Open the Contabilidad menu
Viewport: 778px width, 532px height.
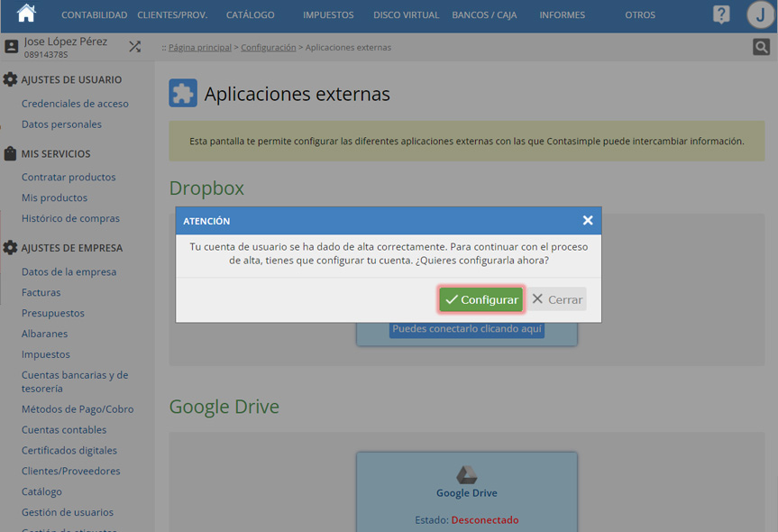(x=95, y=15)
